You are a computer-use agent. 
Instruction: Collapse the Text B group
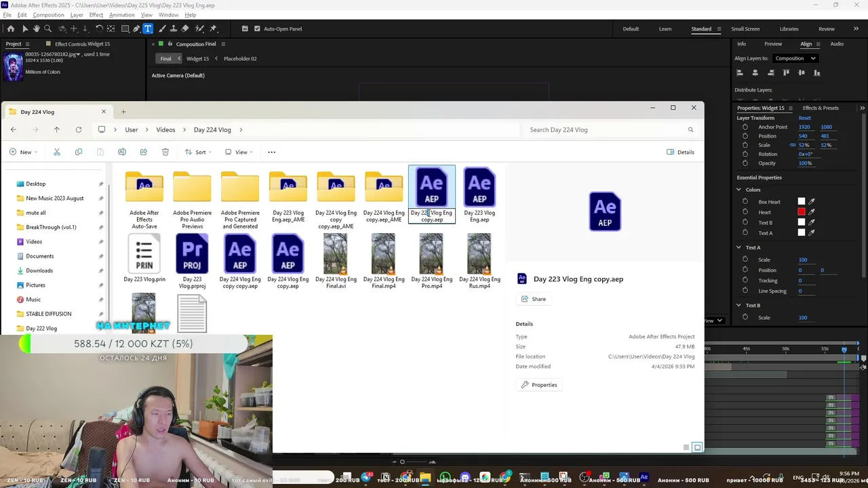coord(739,305)
